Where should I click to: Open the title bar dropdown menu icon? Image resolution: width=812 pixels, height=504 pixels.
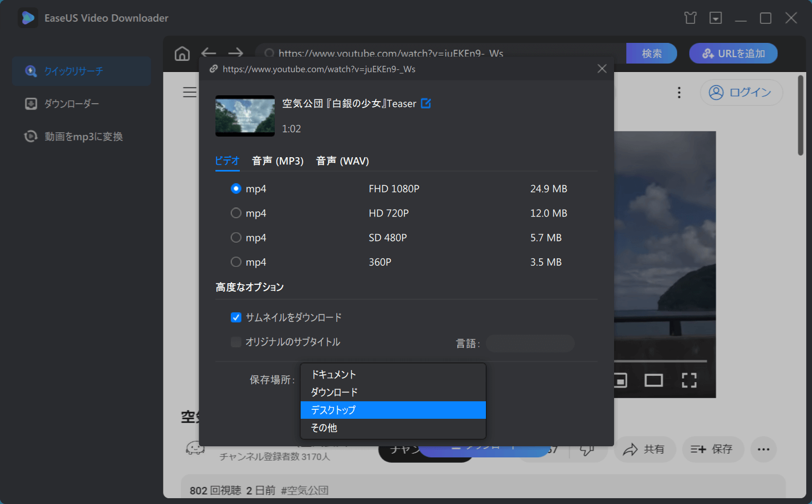point(716,18)
